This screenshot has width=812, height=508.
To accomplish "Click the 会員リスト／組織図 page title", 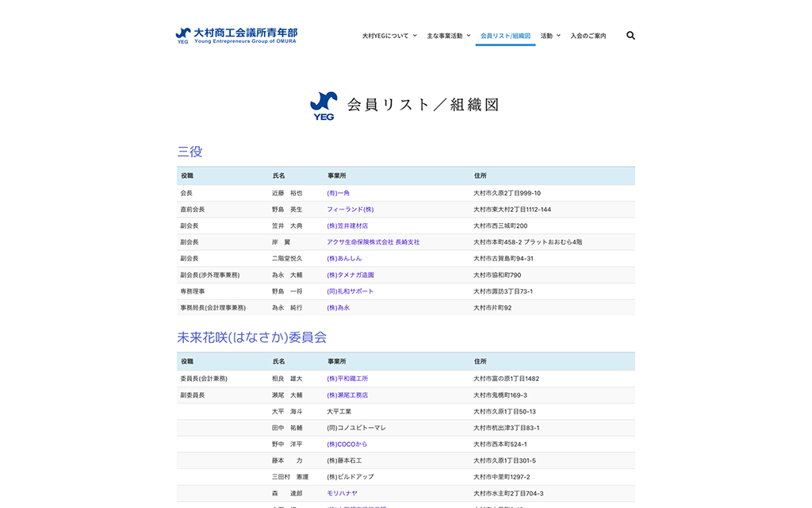I will (x=423, y=105).
